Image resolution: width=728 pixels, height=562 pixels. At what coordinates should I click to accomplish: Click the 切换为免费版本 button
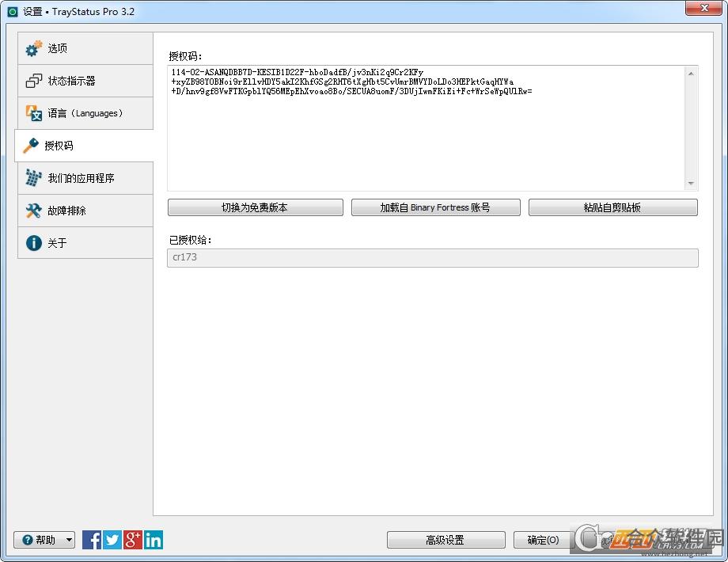[256, 207]
